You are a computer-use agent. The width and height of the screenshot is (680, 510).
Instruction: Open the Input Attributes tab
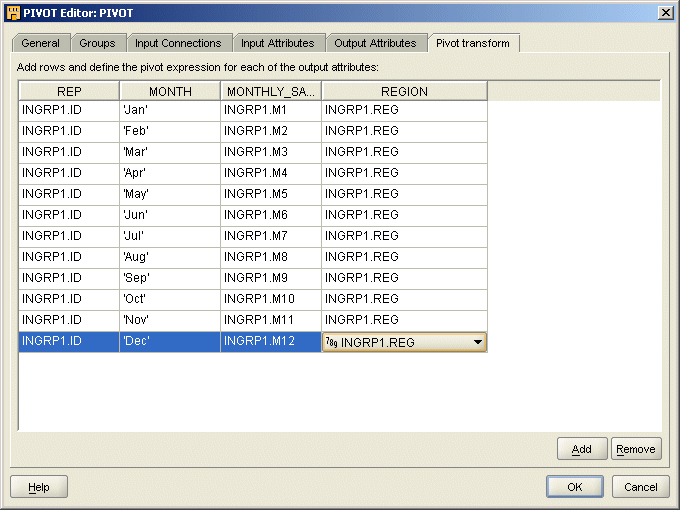[x=278, y=43]
